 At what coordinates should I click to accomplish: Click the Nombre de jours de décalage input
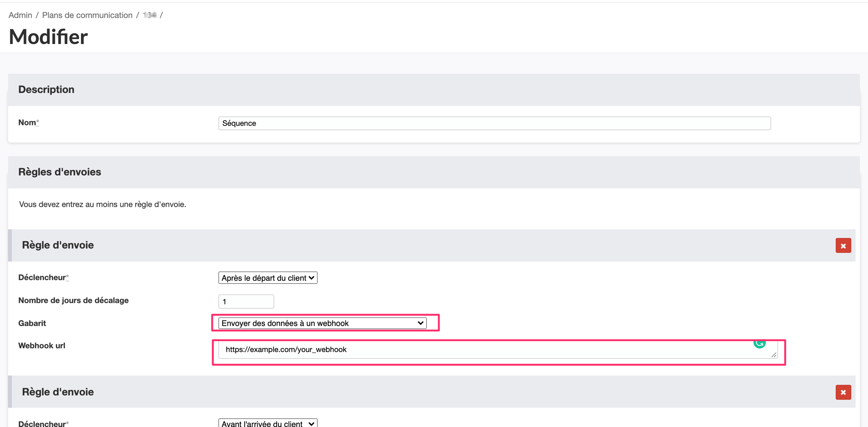tap(246, 302)
